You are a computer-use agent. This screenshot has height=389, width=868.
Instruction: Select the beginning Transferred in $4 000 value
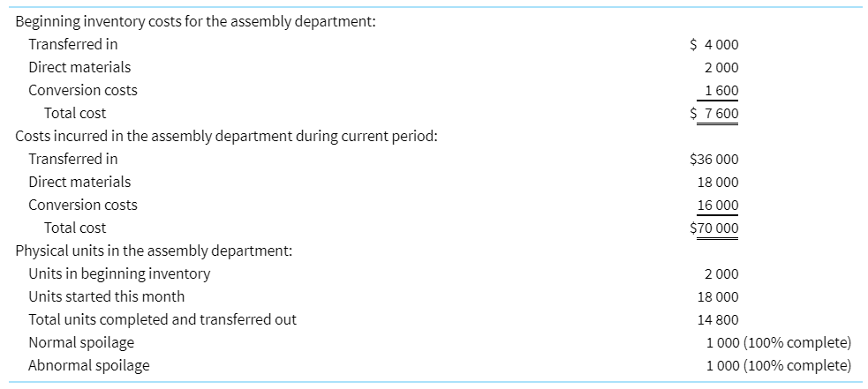pos(714,45)
